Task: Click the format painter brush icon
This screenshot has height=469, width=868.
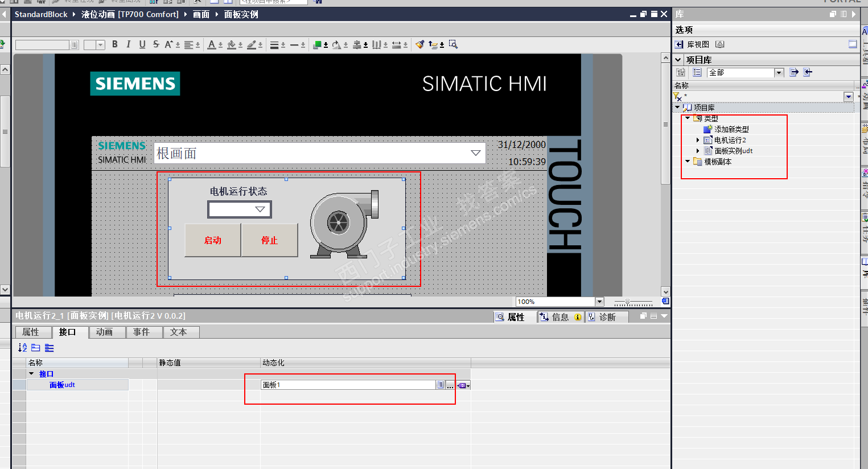Action: point(419,44)
